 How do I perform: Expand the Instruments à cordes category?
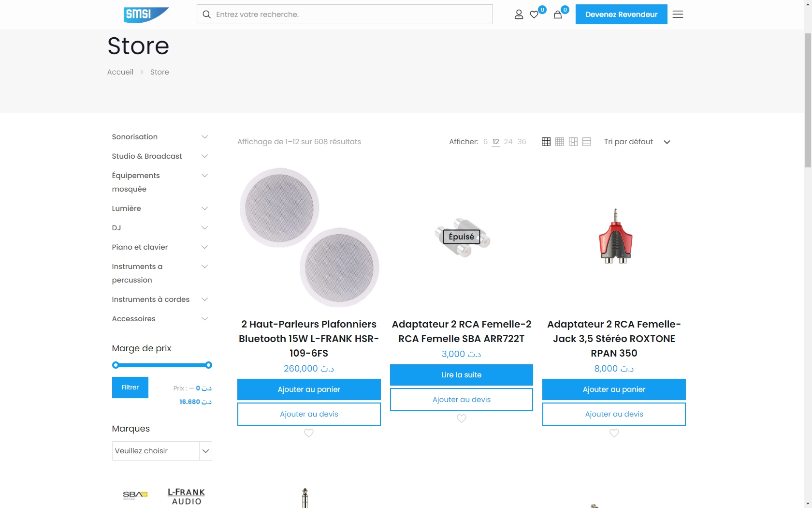(x=204, y=299)
